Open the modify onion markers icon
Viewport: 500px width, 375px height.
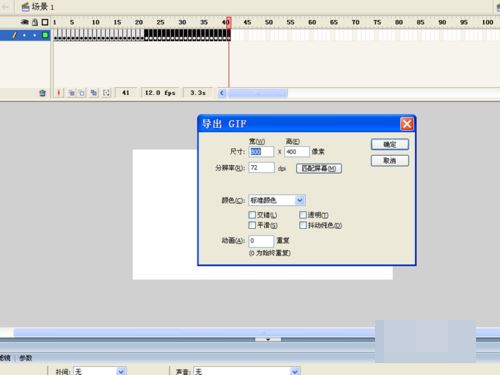click(106, 93)
